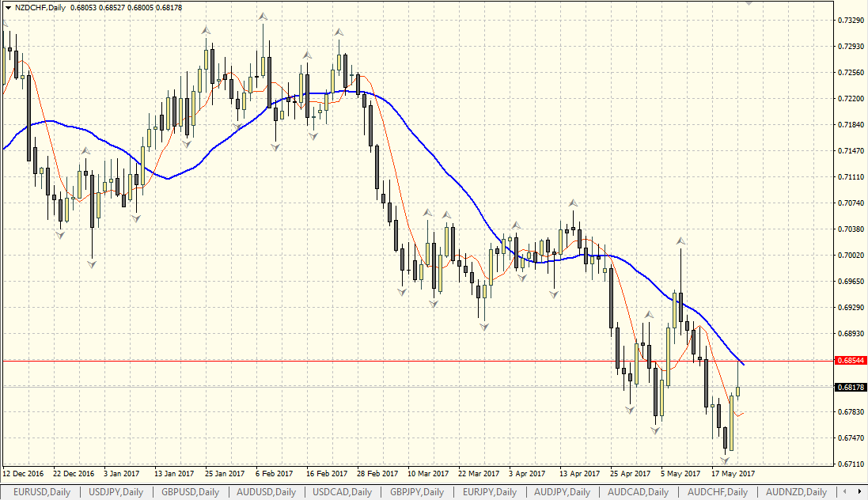
Task: Click the 3 Jan 2017 date label
Action: point(122,474)
